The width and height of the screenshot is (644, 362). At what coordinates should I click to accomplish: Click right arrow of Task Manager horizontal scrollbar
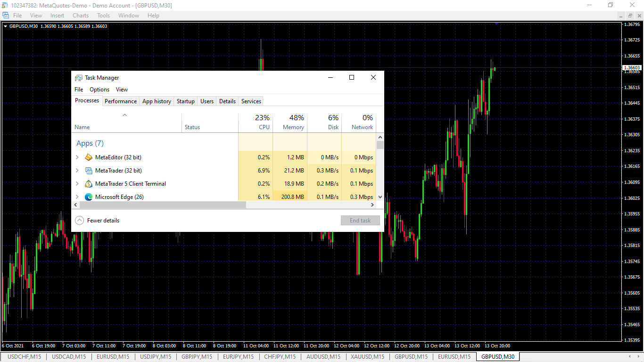coord(372,205)
